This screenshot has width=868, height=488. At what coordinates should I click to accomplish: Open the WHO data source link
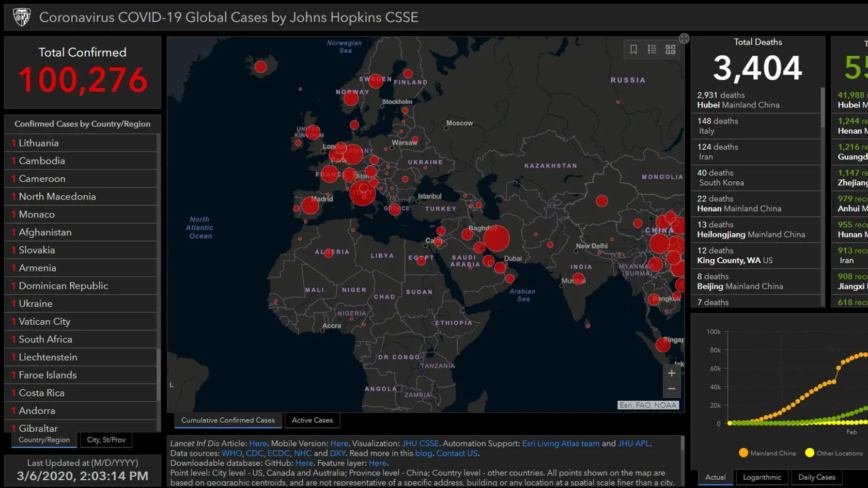[232, 453]
